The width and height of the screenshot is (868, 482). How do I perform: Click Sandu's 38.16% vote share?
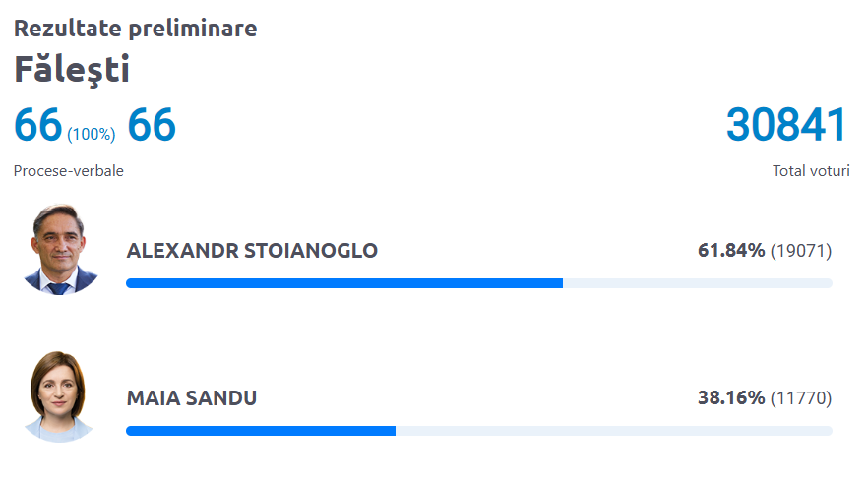click(x=731, y=398)
